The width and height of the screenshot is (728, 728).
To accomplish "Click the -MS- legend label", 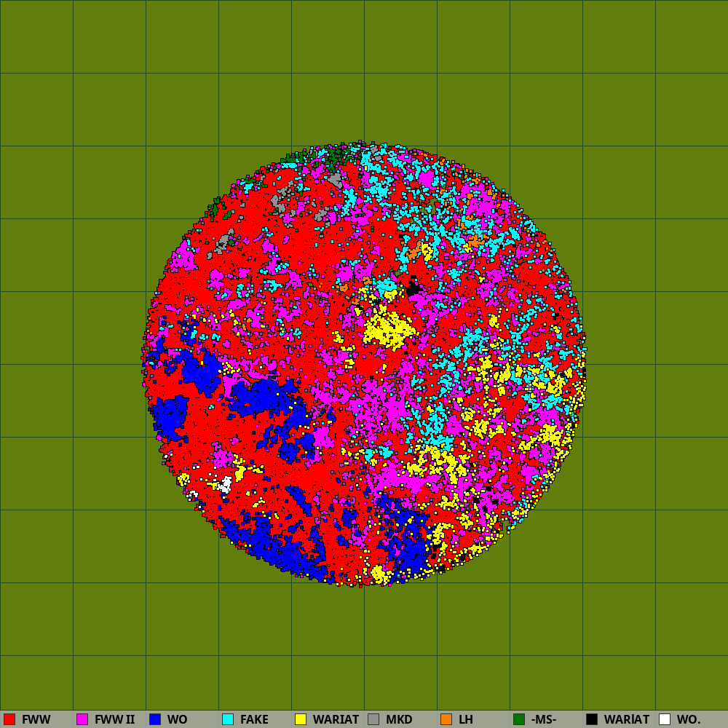I will pos(544,720).
